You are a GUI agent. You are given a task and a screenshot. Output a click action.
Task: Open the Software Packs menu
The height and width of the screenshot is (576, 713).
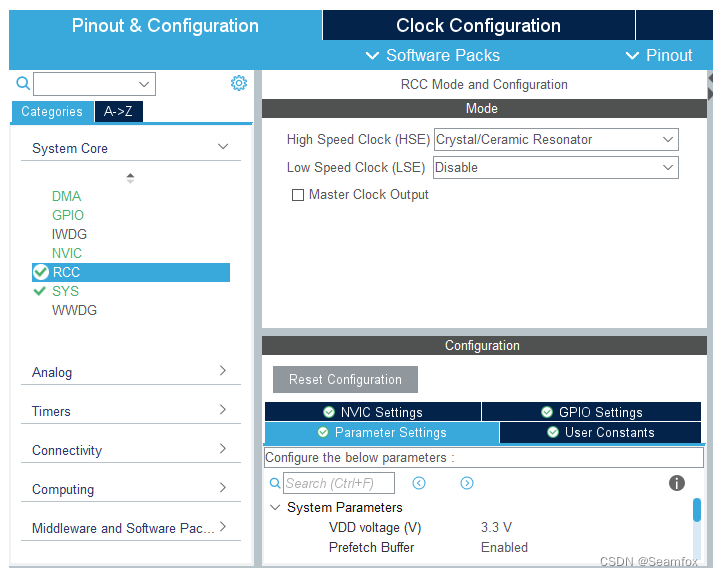pyautogui.click(x=433, y=55)
